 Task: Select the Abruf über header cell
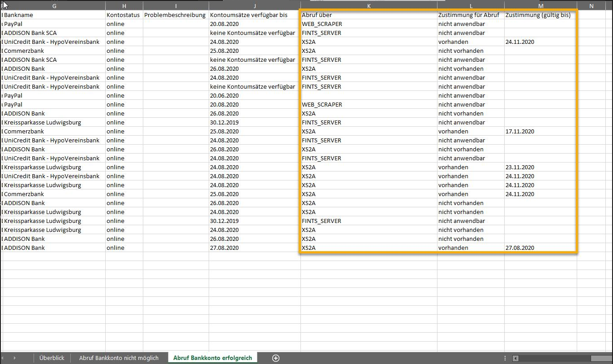pyautogui.click(x=369, y=15)
